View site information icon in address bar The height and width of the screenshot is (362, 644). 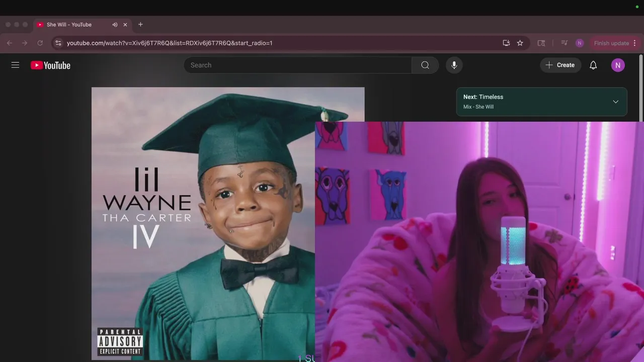[x=58, y=43]
